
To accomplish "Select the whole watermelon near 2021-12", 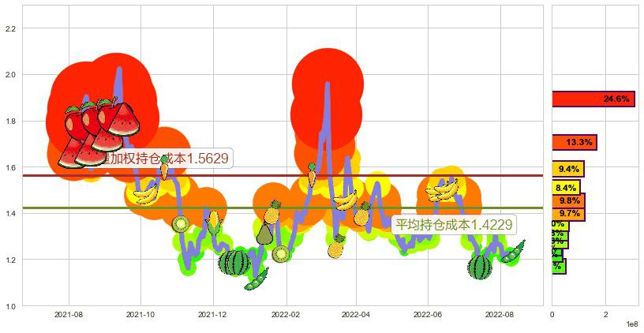I will (x=234, y=262).
